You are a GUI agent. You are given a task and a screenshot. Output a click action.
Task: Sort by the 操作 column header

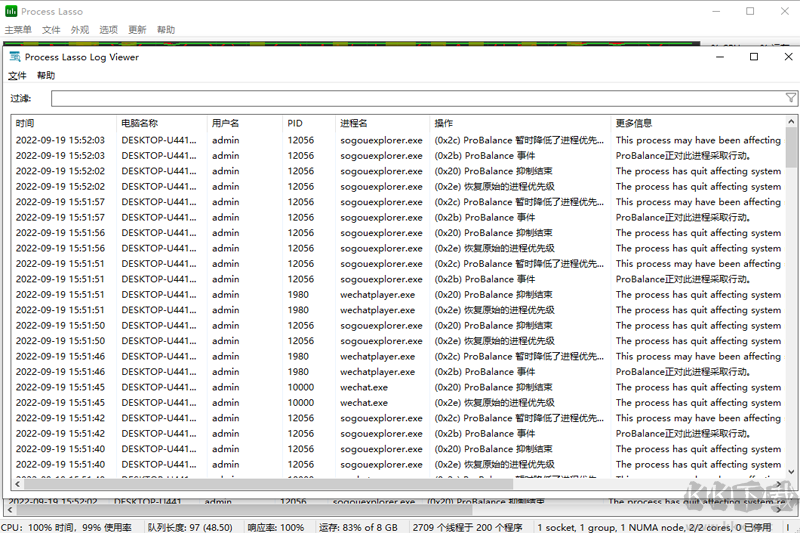coord(520,123)
